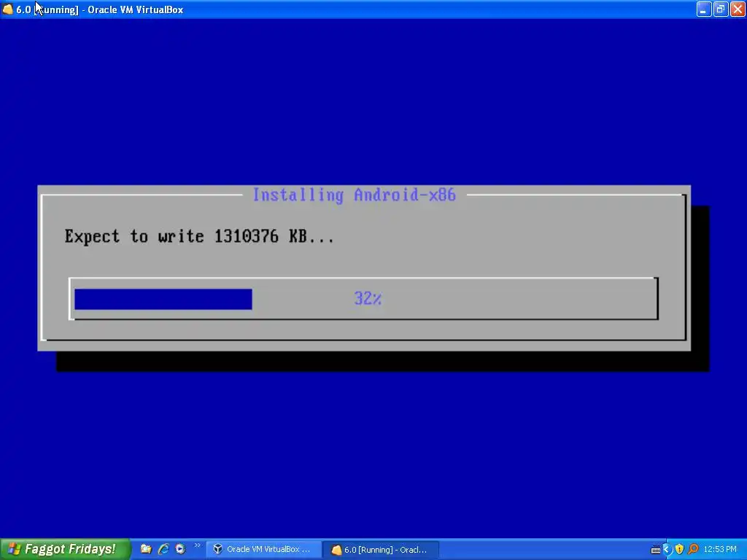Click the VirtualBox window title bar icon
The width and height of the screenshot is (747, 560).
point(7,9)
